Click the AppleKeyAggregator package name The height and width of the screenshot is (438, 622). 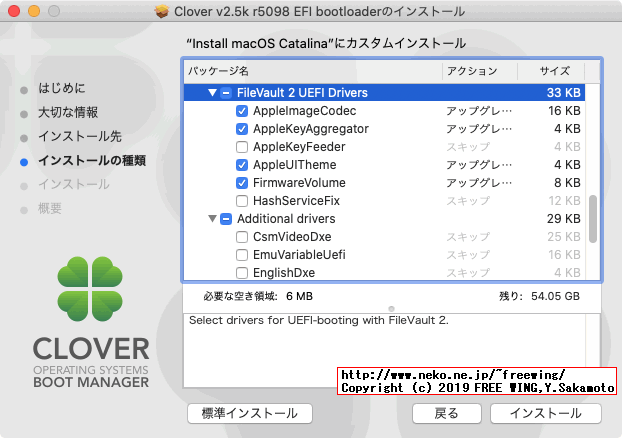tap(311, 129)
